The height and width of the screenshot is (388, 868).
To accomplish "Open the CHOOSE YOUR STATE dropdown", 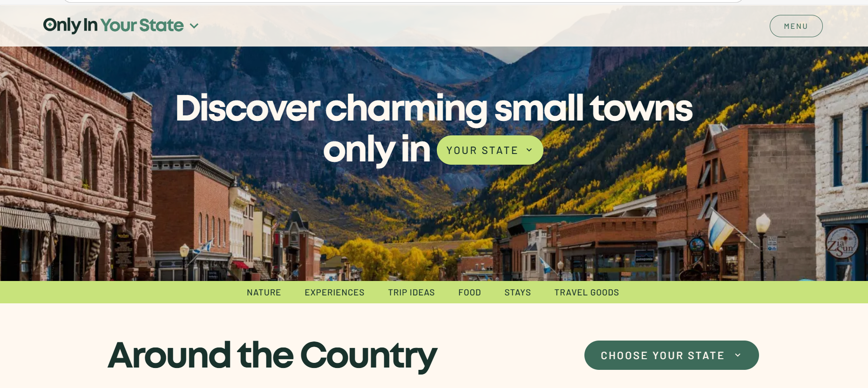I will click(x=671, y=355).
